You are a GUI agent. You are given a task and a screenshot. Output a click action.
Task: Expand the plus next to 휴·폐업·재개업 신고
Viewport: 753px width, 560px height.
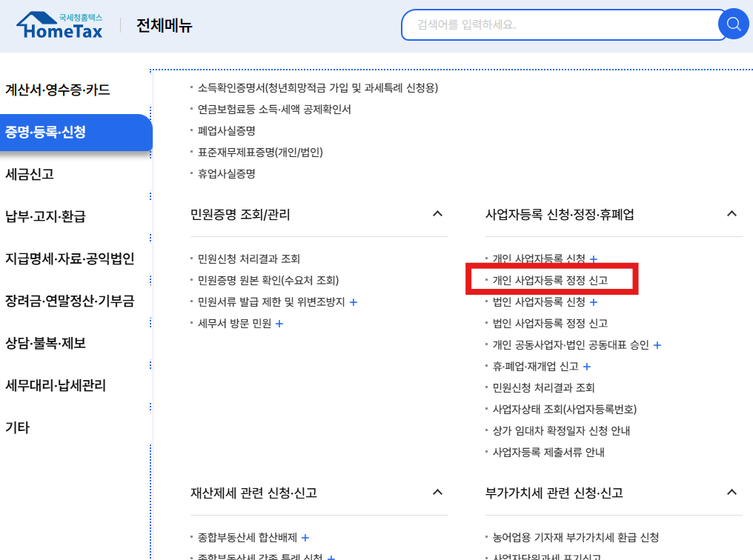click(x=587, y=366)
